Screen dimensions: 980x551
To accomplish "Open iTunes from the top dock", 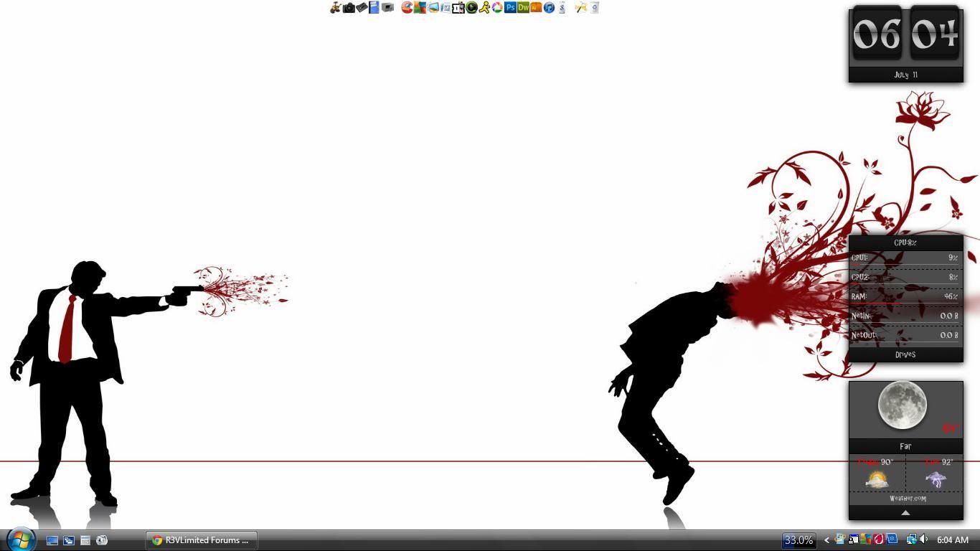I will click(x=549, y=8).
